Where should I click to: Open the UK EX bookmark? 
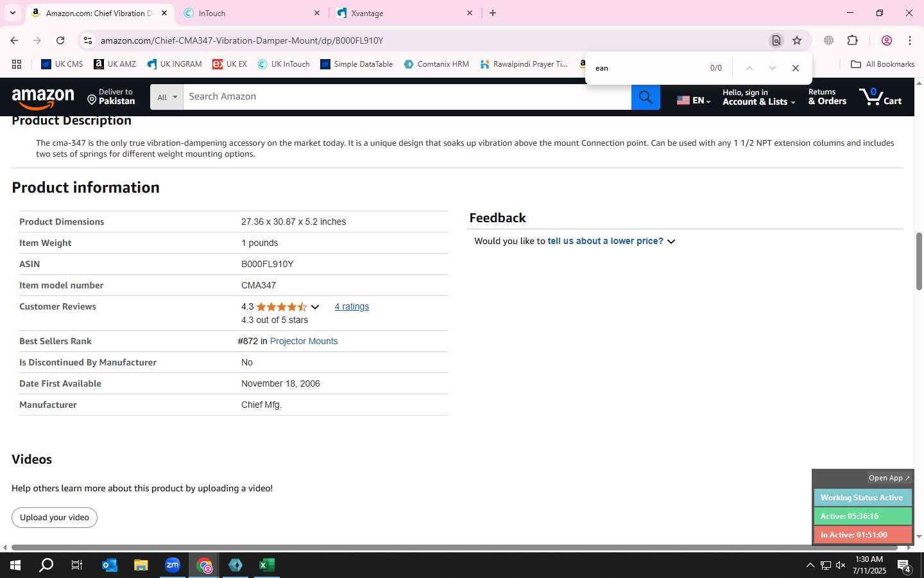pos(230,64)
